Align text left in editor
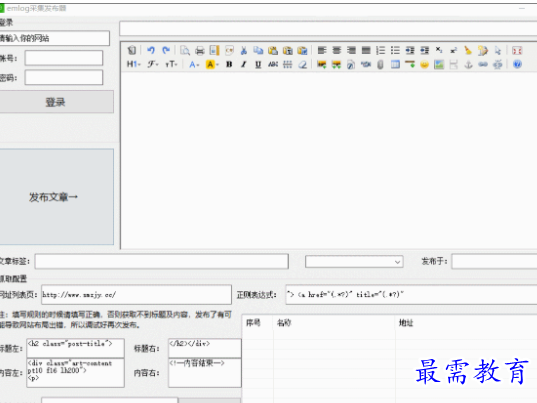This screenshot has width=537, height=403. point(322,50)
